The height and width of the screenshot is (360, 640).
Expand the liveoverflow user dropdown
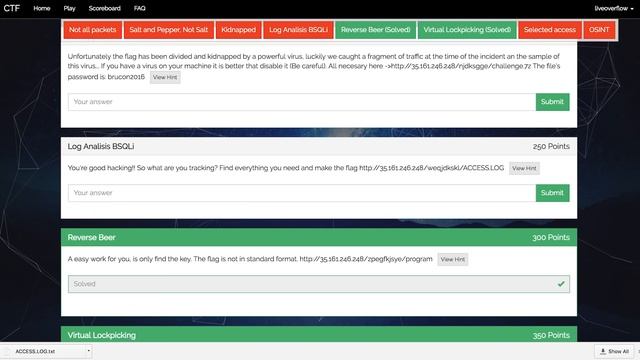pos(614,8)
